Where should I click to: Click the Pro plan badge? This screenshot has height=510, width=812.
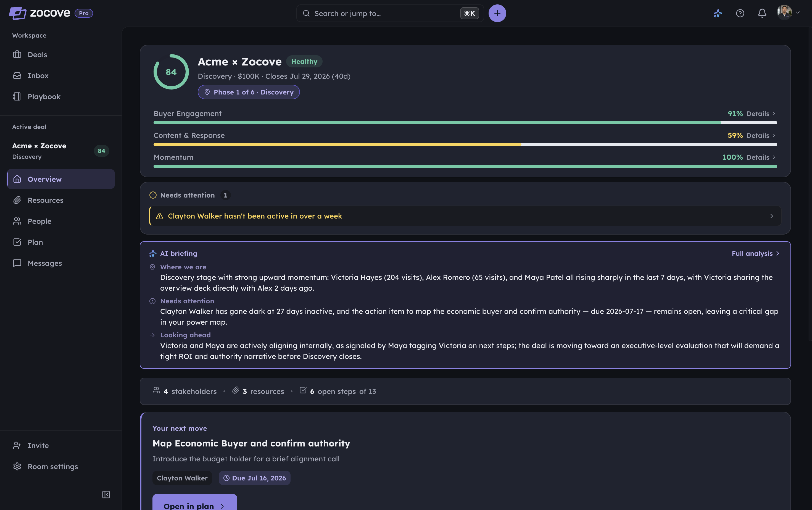(x=84, y=13)
